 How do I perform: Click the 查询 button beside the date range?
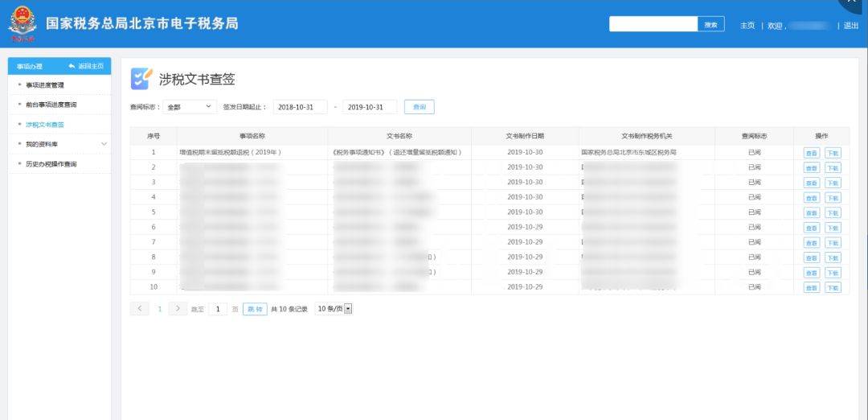[x=419, y=107]
